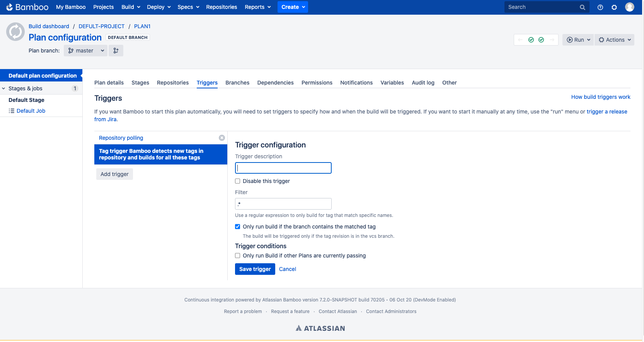
Task: Remove the Repository polling trigger
Action: click(x=222, y=138)
